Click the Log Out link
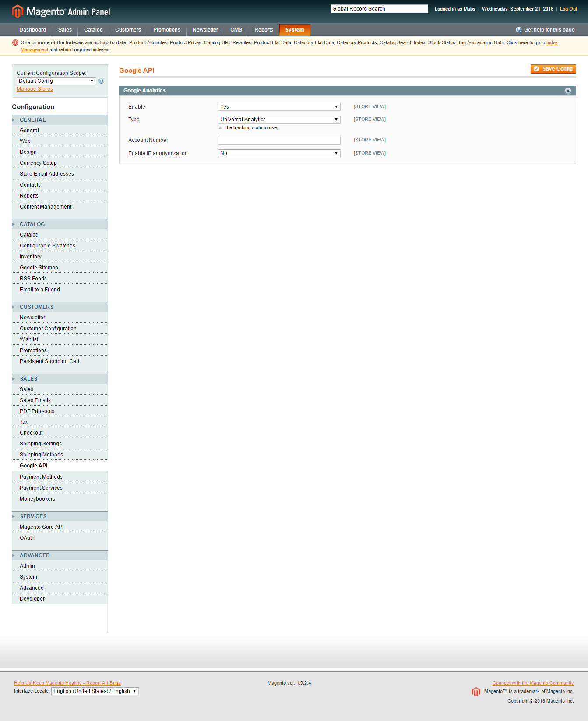The image size is (588, 721). [568, 9]
